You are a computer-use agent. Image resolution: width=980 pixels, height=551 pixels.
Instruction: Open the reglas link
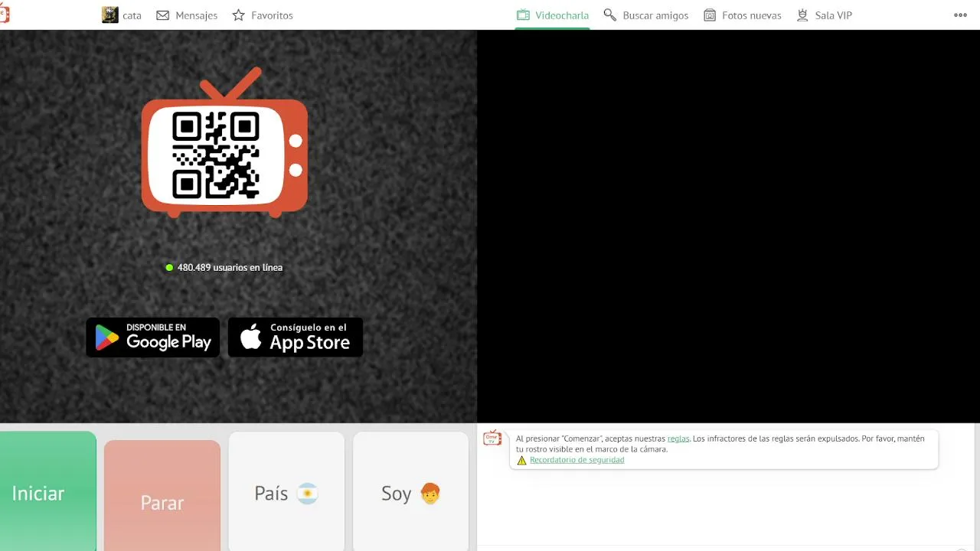(x=678, y=439)
